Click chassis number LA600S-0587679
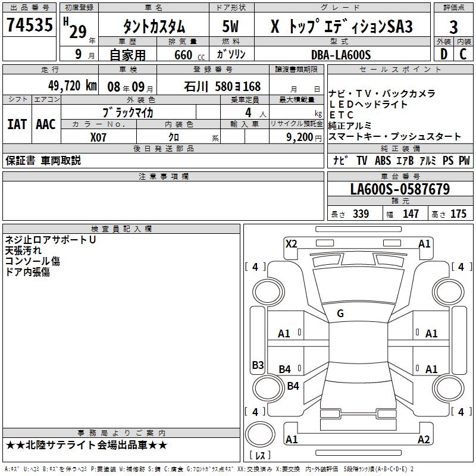The image size is (476, 476). (x=400, y=190)
